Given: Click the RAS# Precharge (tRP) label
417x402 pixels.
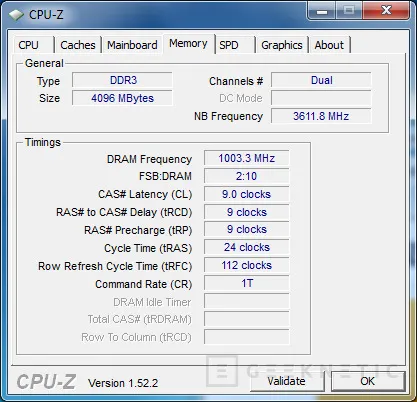Looking at the screenshot, I should (x=138, y=230).
